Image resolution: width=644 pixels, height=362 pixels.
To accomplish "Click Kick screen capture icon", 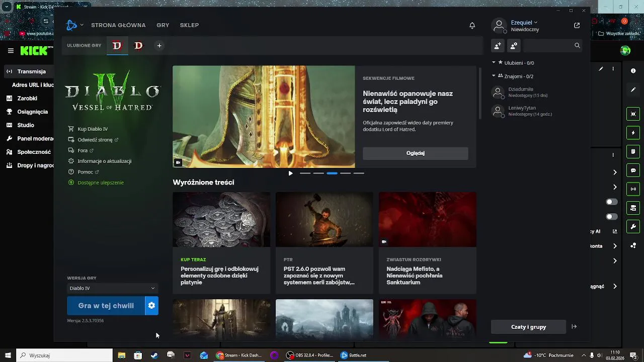I will [633, 114].
